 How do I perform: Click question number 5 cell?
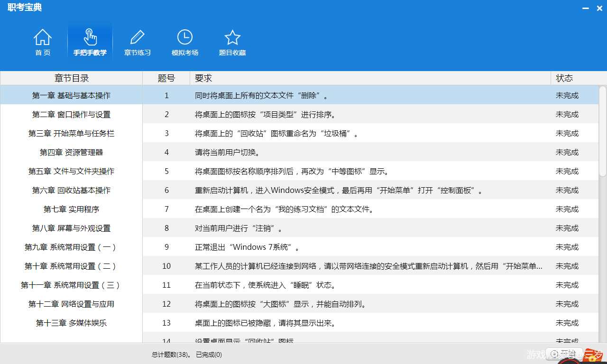coord(166,171)
